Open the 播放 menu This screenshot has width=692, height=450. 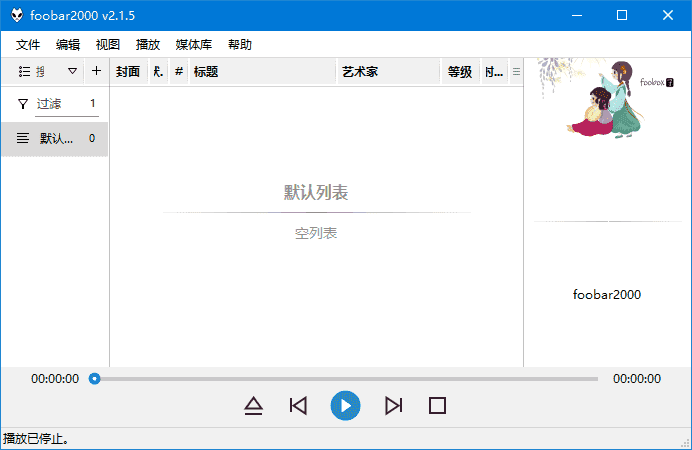(x=148, y=44)
